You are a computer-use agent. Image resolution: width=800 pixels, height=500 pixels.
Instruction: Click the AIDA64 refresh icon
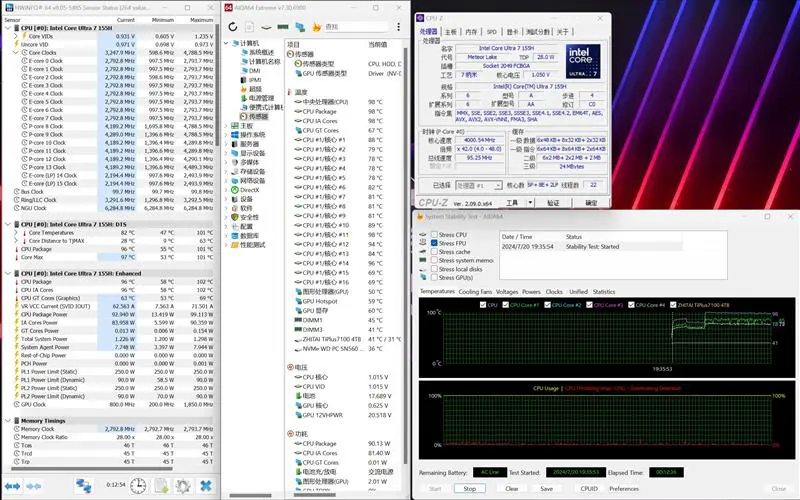[x=233, y=27]
